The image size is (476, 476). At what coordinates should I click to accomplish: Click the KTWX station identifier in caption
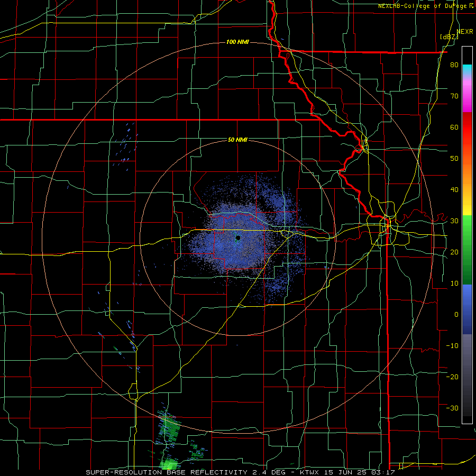(x=312, y=472)
